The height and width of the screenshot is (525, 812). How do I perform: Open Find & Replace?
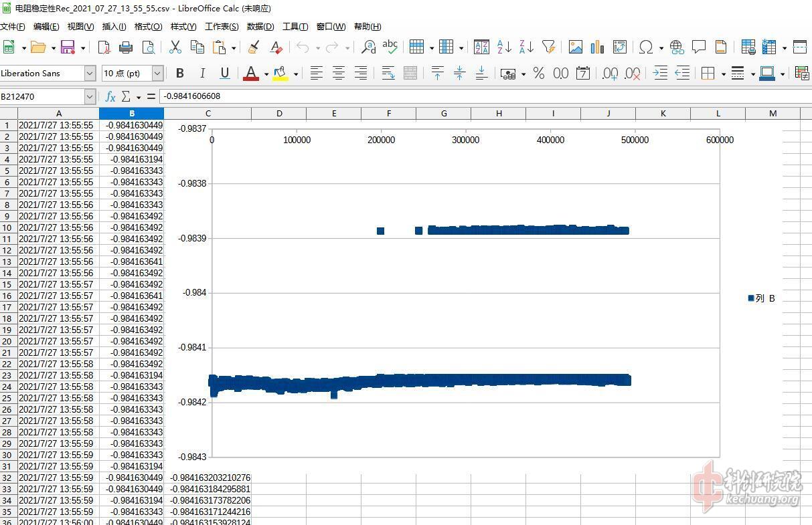click(x=368, y=47)
